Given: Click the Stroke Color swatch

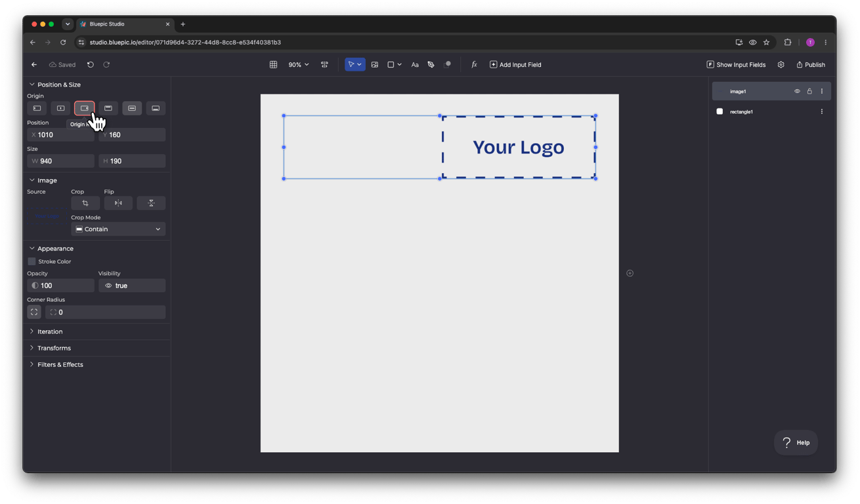Looking at the screenshot, I should [32, 261].
